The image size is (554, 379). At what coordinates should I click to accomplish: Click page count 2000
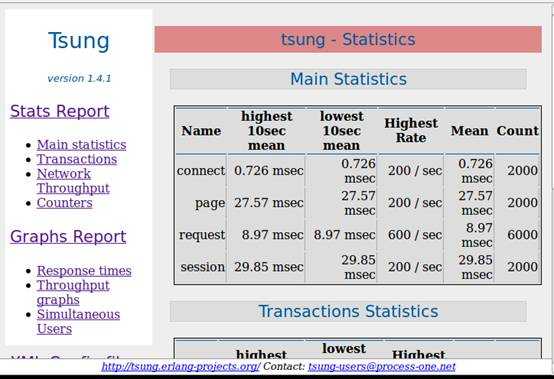(523, 203)
